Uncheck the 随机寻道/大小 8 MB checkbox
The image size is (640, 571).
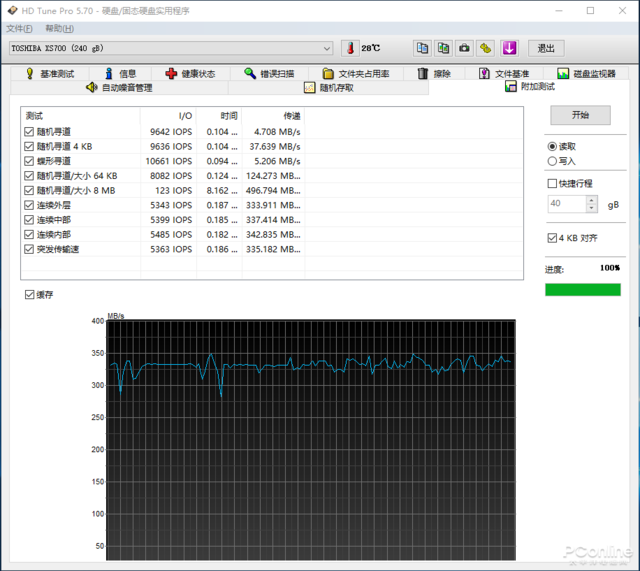click(29, 191)
